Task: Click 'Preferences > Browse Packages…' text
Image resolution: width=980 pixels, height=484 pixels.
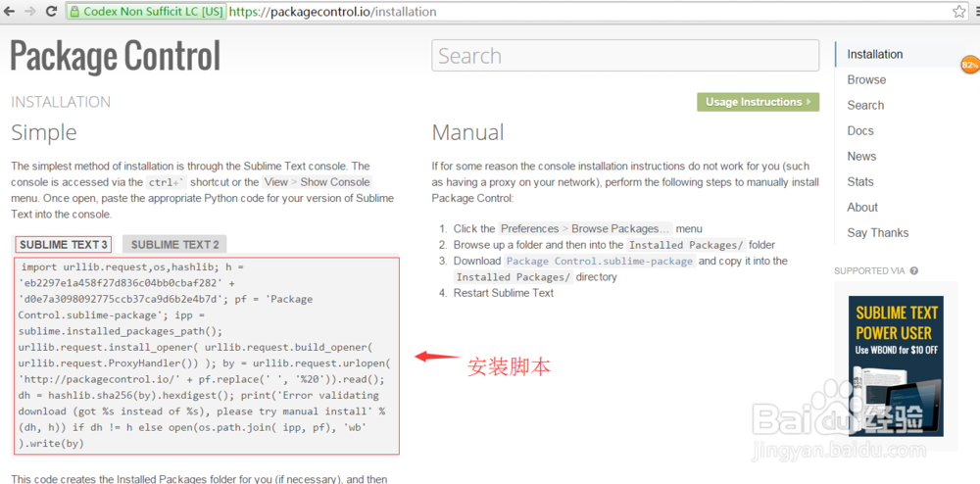Action: tap(586, 228)
